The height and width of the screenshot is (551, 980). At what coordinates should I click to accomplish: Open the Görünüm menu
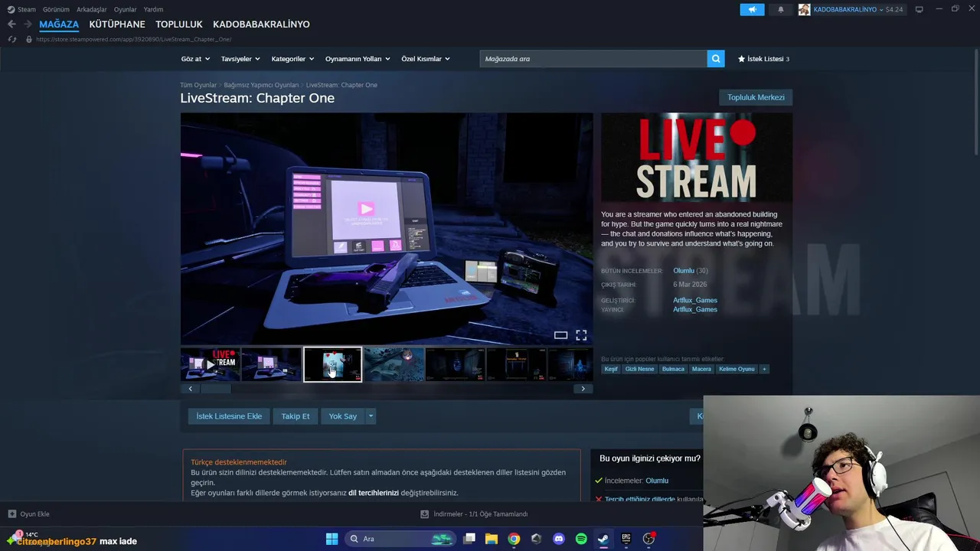pyautogui.click(x=56, y=9)
